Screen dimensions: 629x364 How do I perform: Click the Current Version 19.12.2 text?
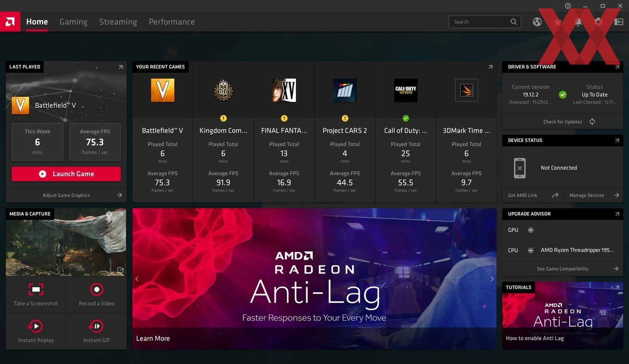pos(530,94)
